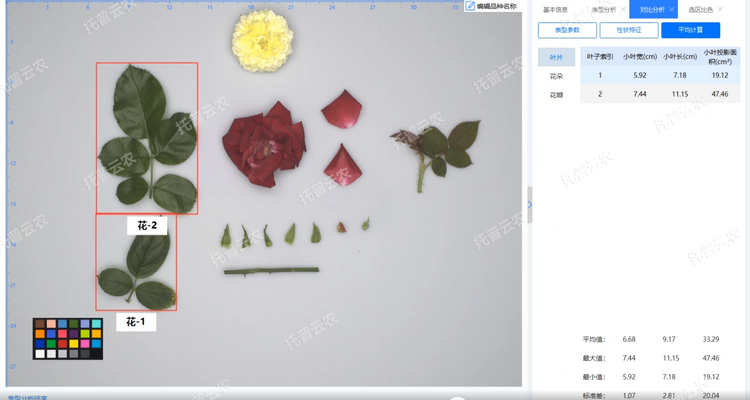Click the 花-1 label under the leaf

135,322
